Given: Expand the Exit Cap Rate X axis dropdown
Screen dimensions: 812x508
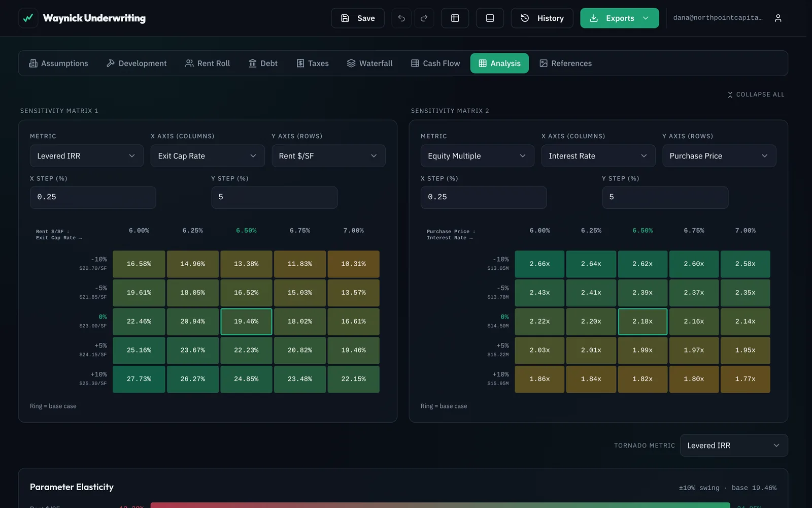Looking at the screenshot, I should [x=208, y=156].
